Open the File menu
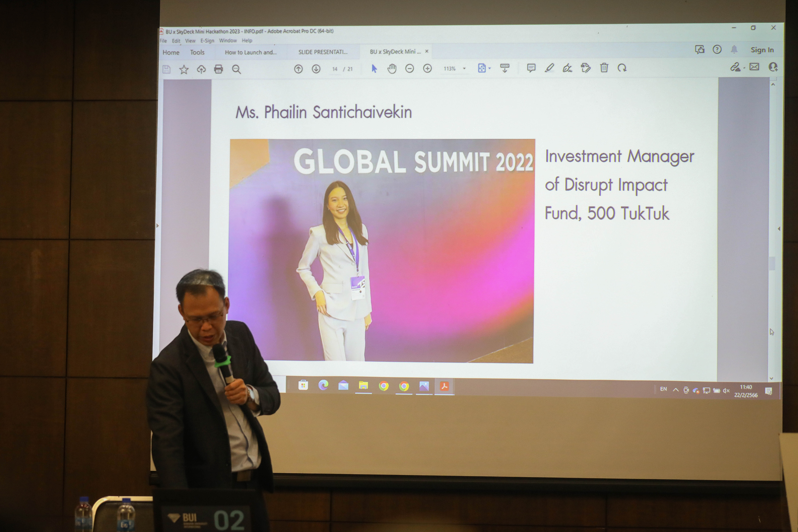Image resolution: width=798 pixels, height=532 pixels. (x=163, y=41)
